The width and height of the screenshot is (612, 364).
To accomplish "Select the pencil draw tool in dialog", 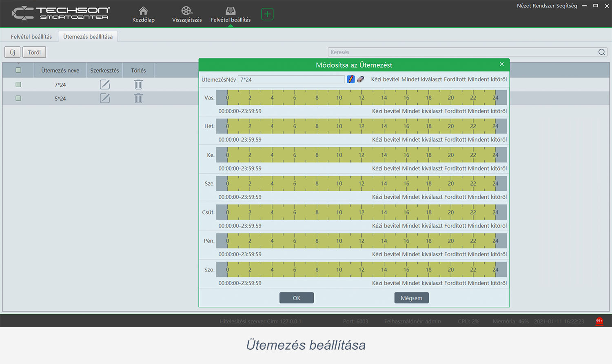I will (351, 80).
